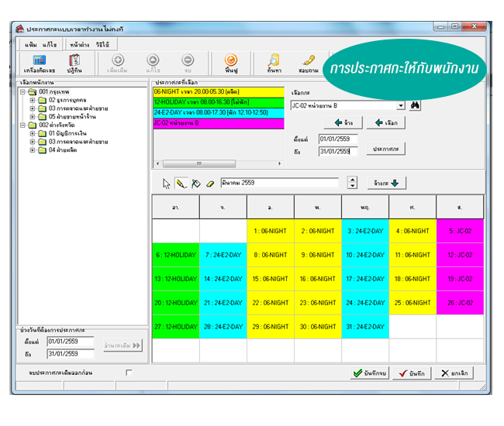Select the paint bucket fill tool
This screenshot has height=426, width=504.
(195, 184)
